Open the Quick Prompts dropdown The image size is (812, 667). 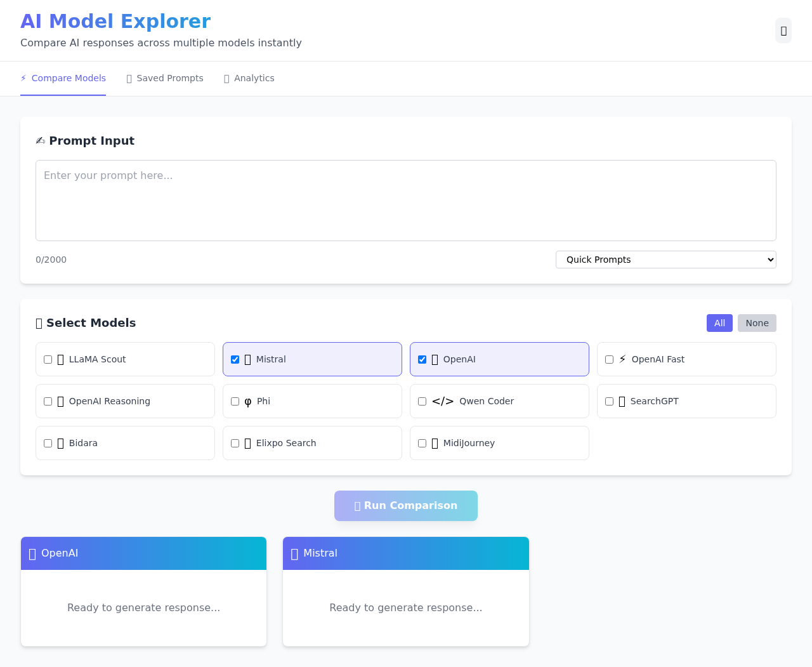(665, 260)
